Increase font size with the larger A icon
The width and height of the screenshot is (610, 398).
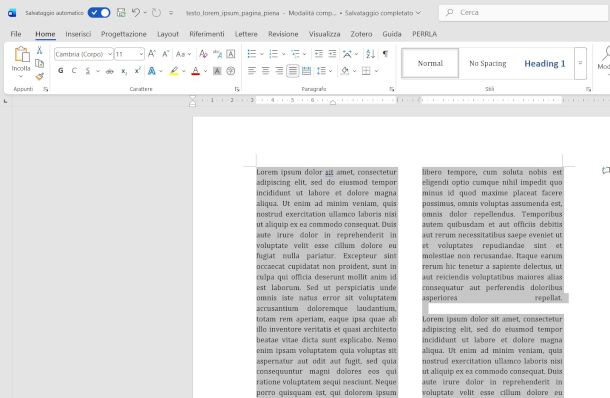(x=152, y=54)
